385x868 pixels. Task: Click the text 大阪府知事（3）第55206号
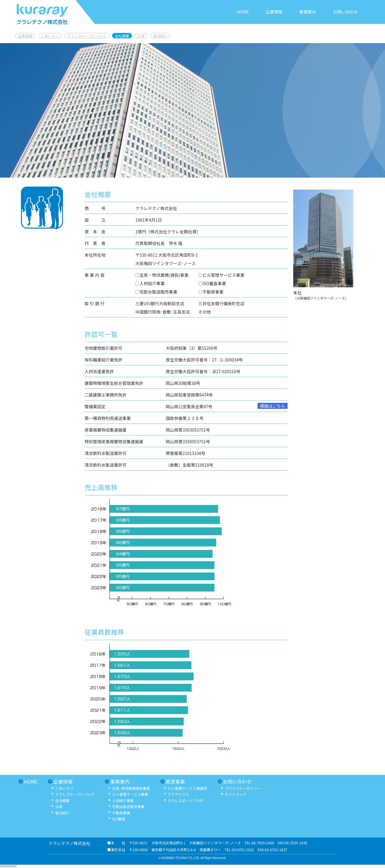tap(191, 348)
